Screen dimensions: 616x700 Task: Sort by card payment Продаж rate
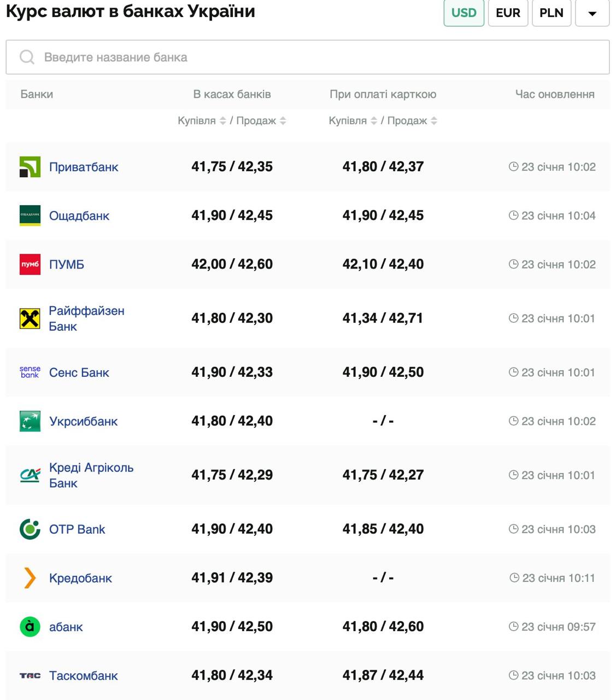click(x=434, y=121)
